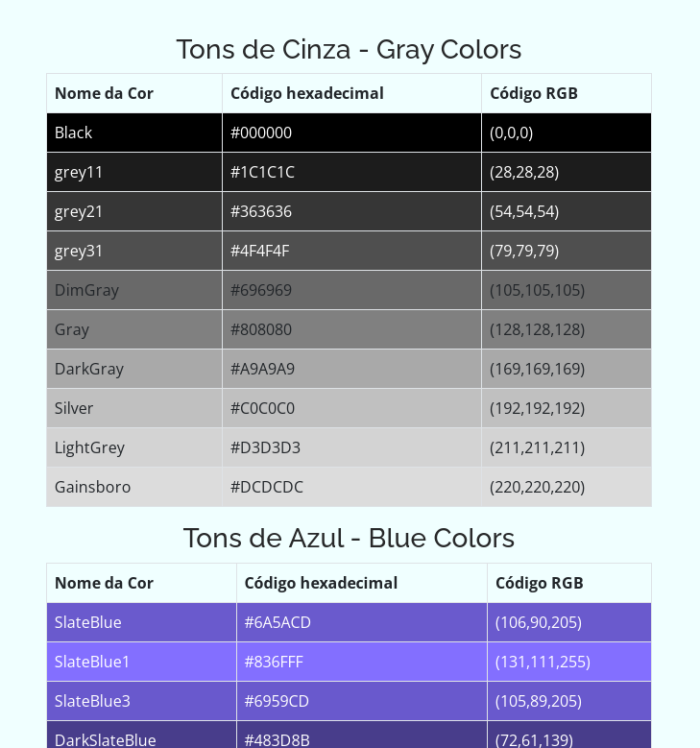Image resolution: width=700 pixels, height=748 pixels.
Task: Click the Tons de Cinza heading
Action: (x=349, y=49)
